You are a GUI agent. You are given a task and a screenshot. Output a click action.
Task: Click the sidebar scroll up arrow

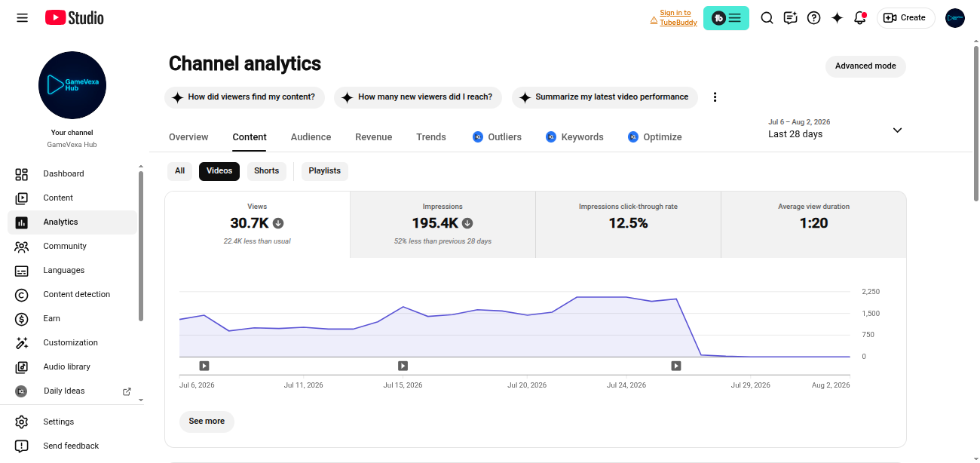(x=140, y=167)
